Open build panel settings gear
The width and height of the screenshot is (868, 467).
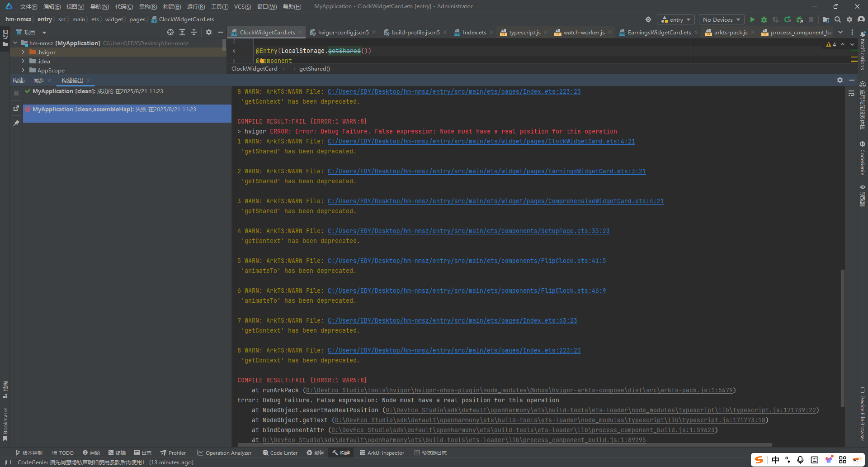(x=840, y=80)
